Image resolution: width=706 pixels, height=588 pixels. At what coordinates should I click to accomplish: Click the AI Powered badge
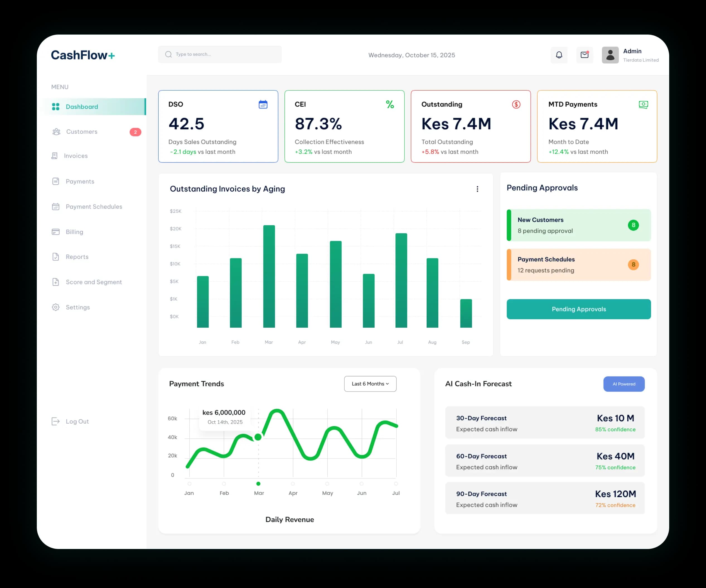(624, 384)
